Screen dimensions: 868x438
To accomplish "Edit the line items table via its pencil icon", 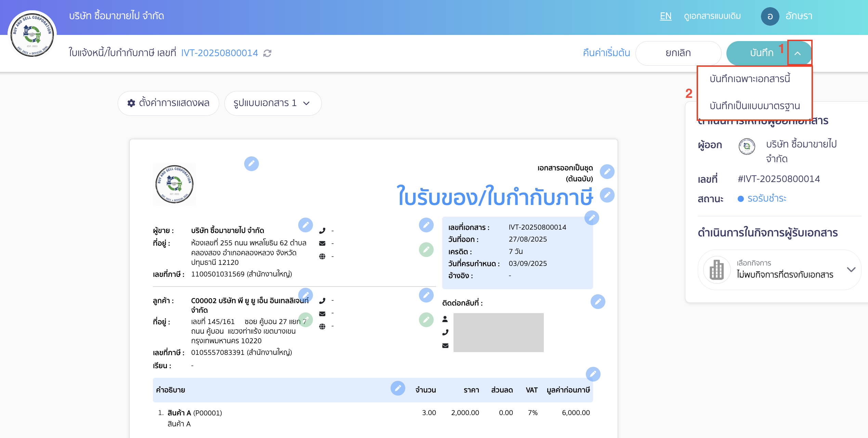I will point(398,388).
